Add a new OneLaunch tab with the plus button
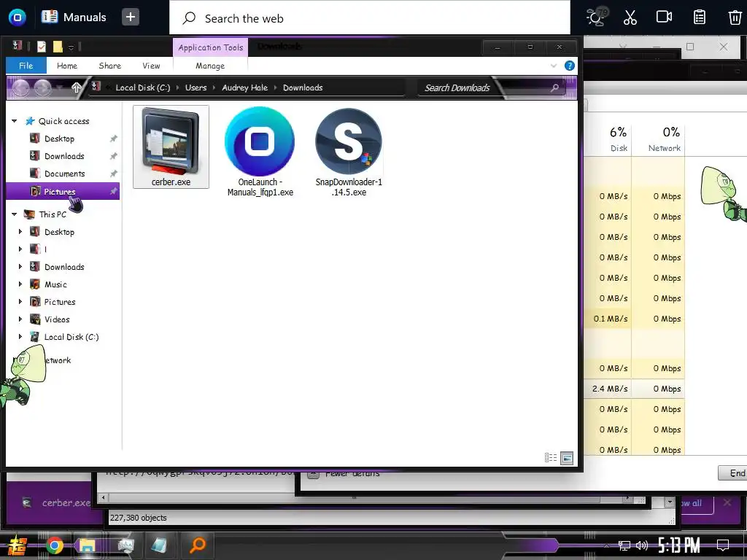This screenshot has width=747, height=560. 130,17
